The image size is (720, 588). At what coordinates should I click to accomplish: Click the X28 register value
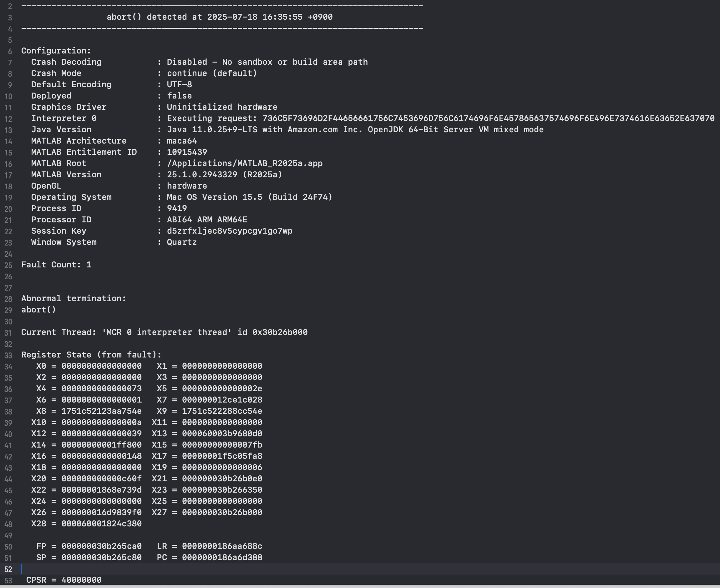click(x=101, y=524)
